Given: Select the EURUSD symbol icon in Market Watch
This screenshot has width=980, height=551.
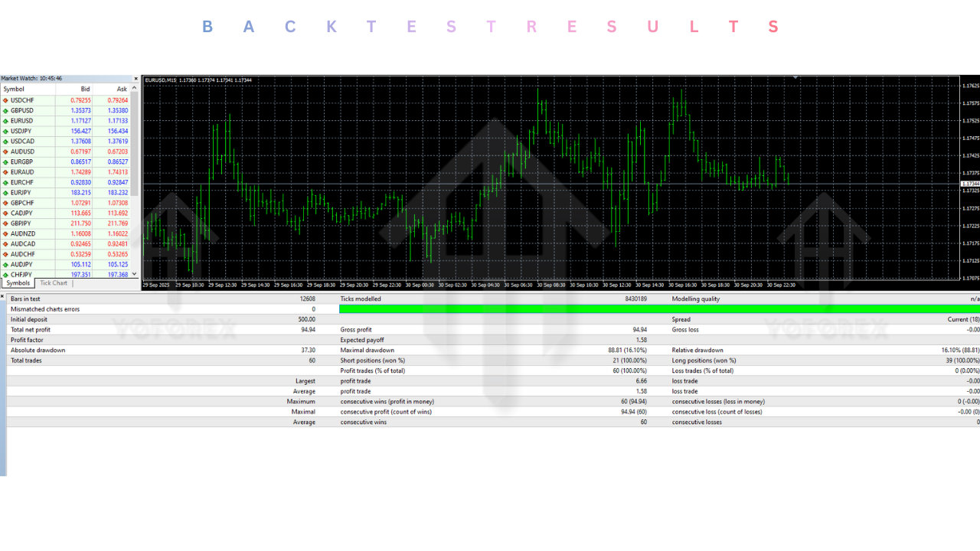Looking at the screenshot, I should tap(6, 120).
